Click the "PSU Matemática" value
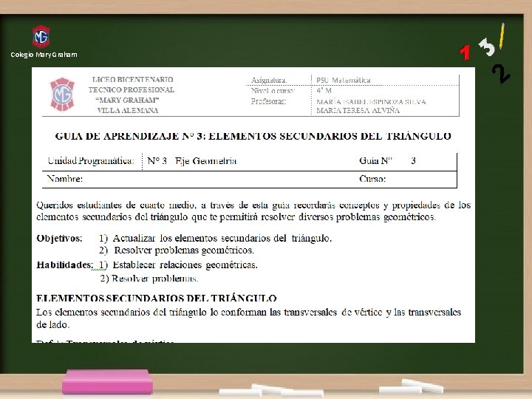The height and width of the screenshot is (399, 532). pos(344,80)
